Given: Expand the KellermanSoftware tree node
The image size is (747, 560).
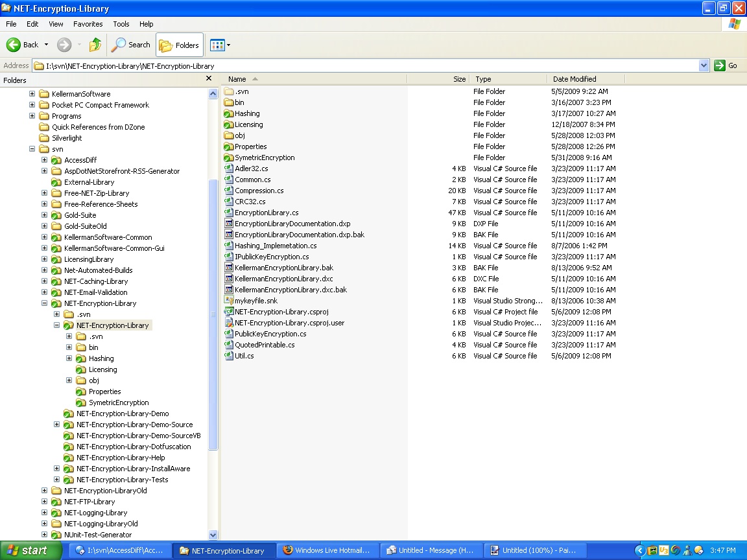Looking at the screenshot, I should point(32,93).
